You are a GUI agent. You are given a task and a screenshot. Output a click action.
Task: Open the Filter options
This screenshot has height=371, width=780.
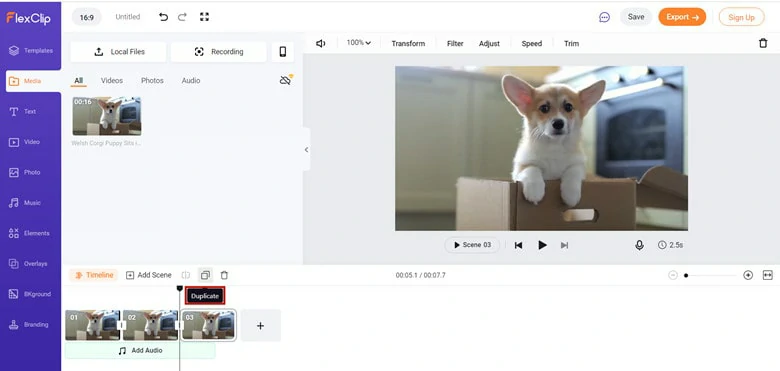[x=455, y=43]
